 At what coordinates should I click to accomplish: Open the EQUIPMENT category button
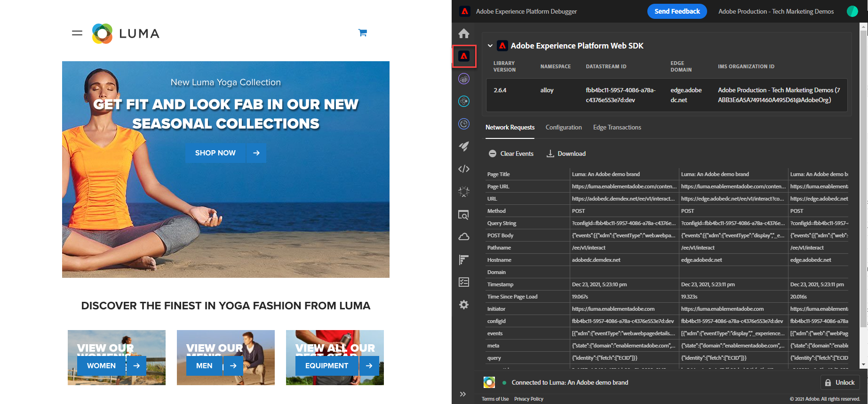[x=327, y=366]
